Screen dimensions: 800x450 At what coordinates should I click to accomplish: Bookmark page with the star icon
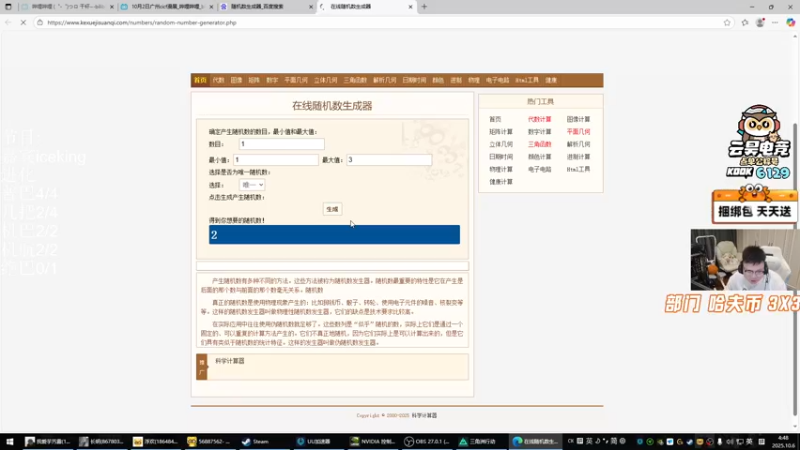(727, 22)
